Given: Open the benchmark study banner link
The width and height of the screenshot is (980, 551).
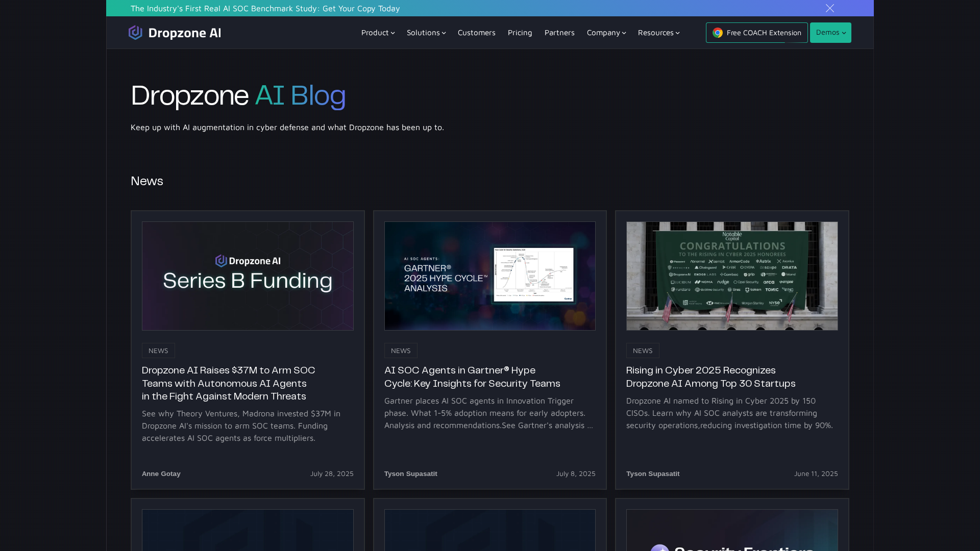Looking at the screenshot, I should (265, 8).
